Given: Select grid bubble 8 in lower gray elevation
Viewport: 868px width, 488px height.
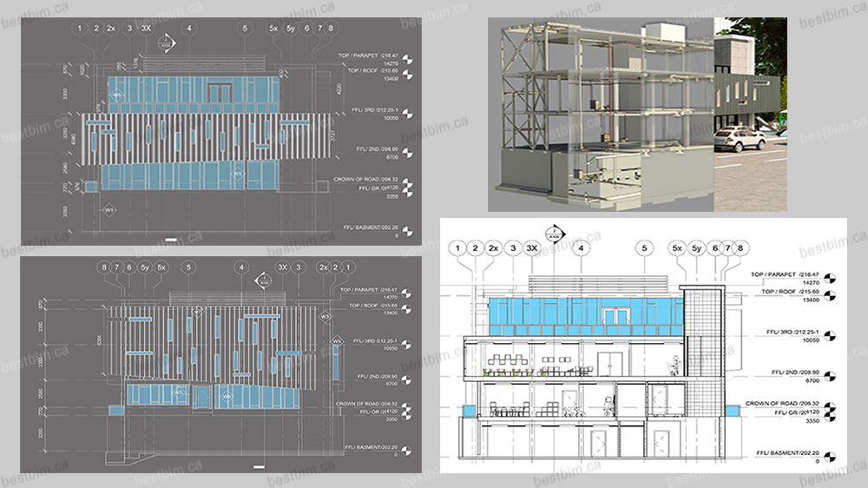Looking at the screenshot, I should click(x=103, y=267).
